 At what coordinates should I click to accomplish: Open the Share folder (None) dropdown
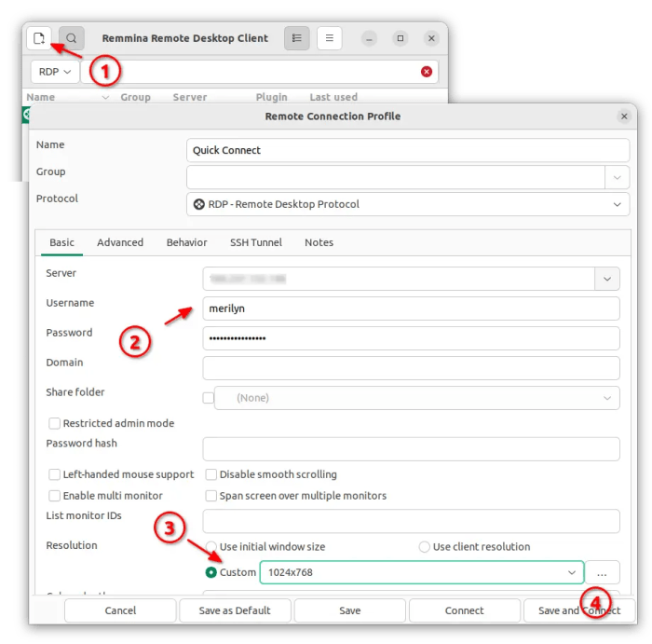pyautogui.click(x=417, y=398)
